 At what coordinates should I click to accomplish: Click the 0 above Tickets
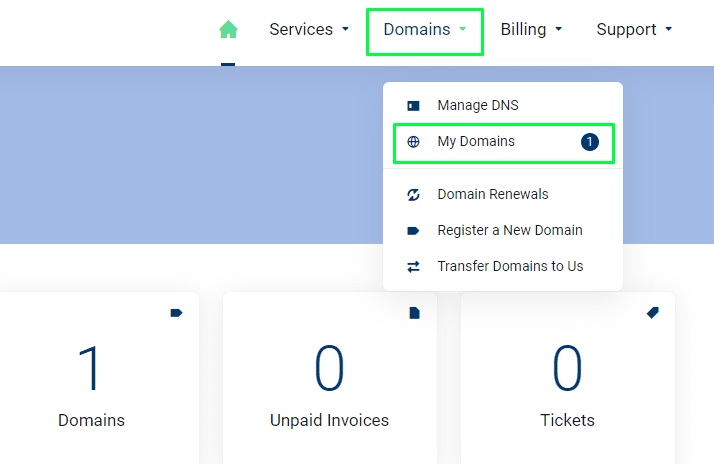click(567, 368)
